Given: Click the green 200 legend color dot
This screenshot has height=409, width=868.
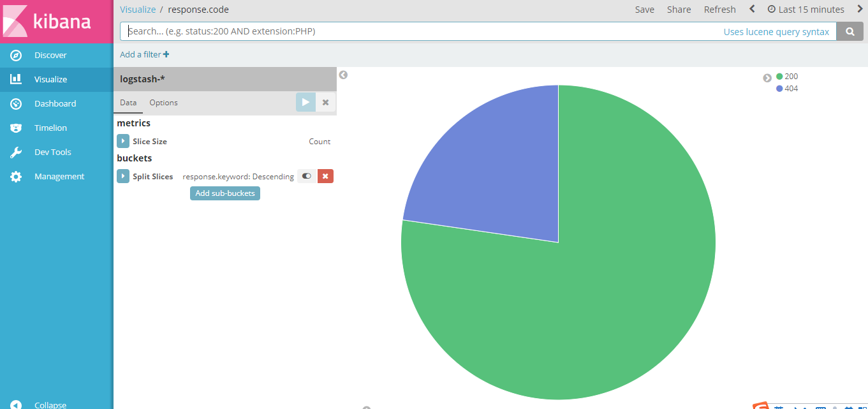Looking at the screenshot, I should point(779,77).
